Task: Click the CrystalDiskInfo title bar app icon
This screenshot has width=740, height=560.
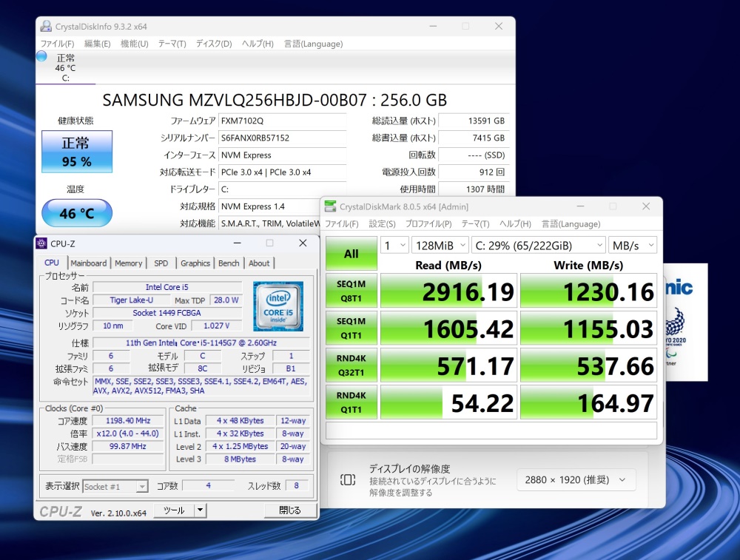Action: (x=46, y=27)
